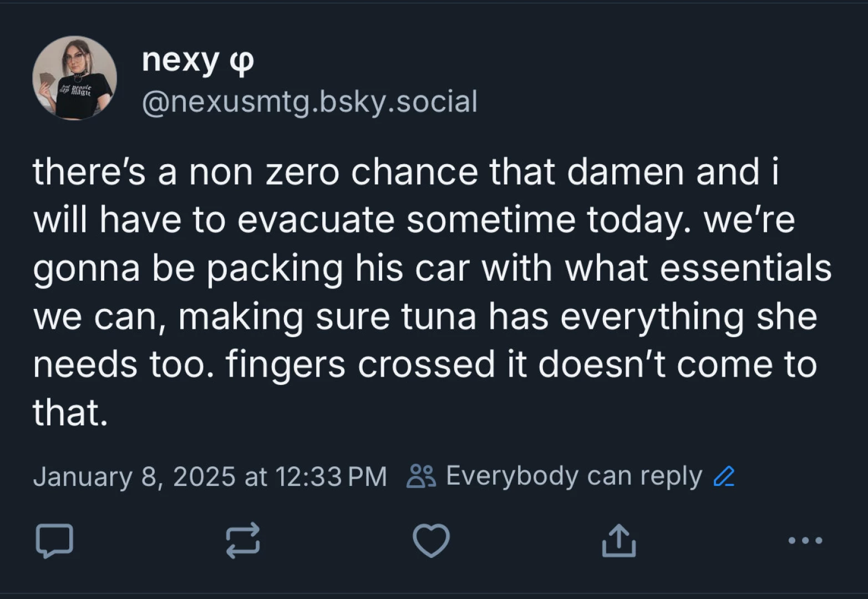Open the share icon below the post
The height and width of the screenshot is (599, 868).
[618, 540]
